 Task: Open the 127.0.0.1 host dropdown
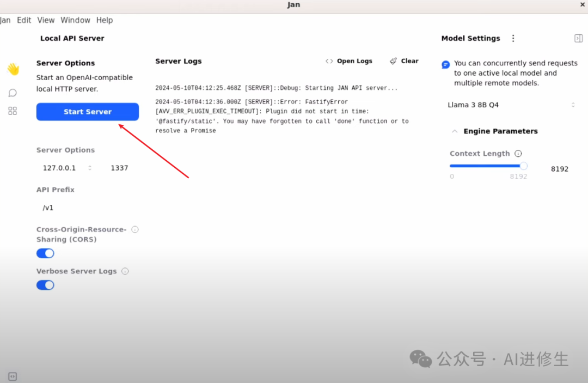coord(66,168)
